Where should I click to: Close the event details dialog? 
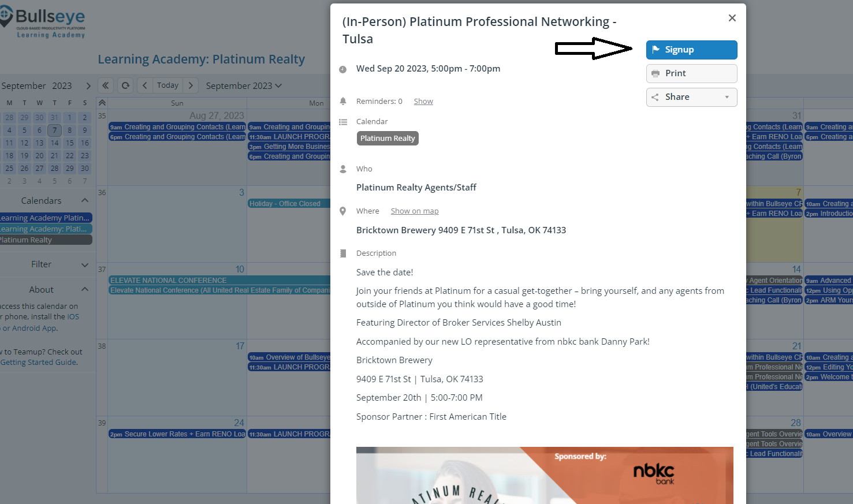[x=732, y=18]
